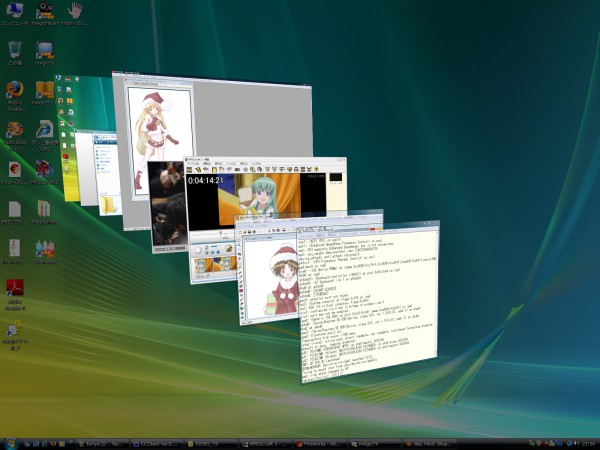Click the volume icon in system tray

tap(576, 444)
